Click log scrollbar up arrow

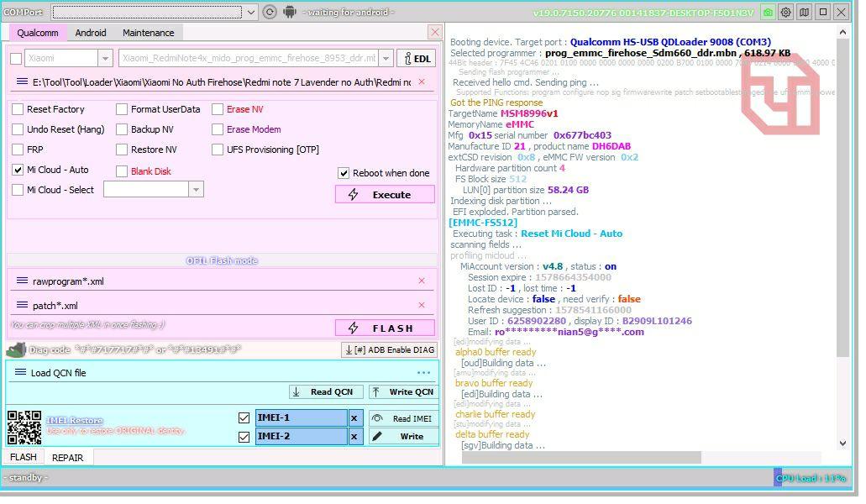(x=842, y=32)
